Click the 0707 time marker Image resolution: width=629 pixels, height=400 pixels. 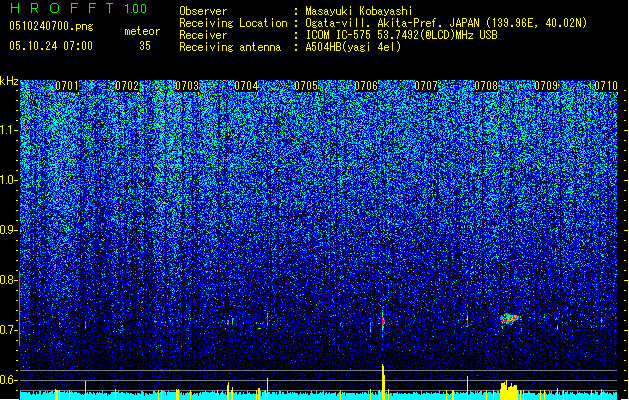pos(426,86)
